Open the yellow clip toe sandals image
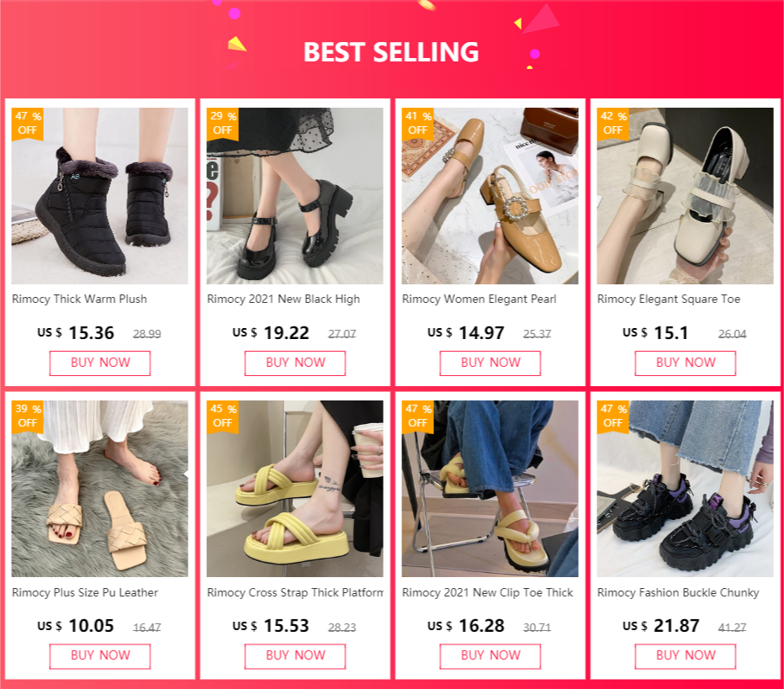The image size is (784, 689). click(x=490, y=489)
